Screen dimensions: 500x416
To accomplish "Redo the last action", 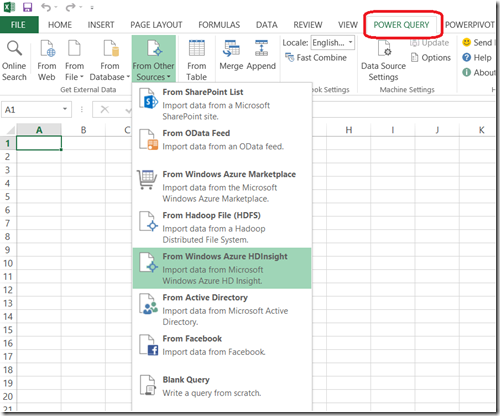I will (71, 7).
